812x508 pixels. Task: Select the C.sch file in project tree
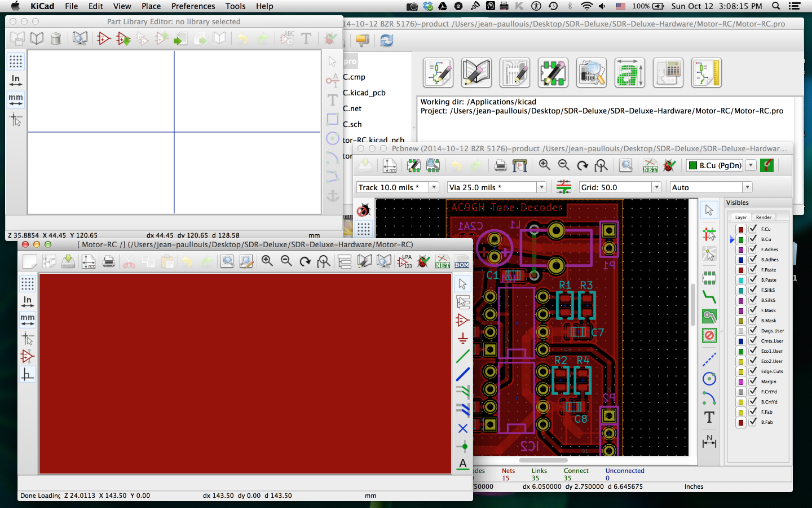click(x=352, y=124)
